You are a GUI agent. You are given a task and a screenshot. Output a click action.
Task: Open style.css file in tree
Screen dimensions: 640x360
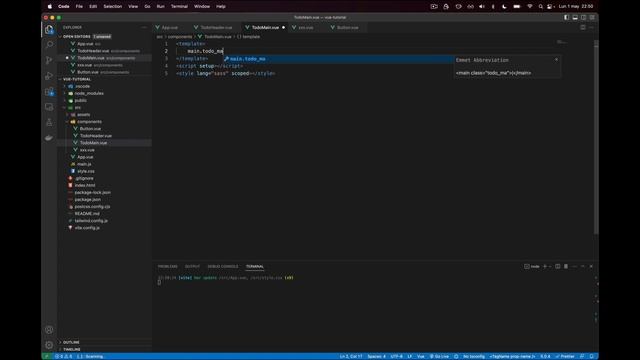pos(86,171)
